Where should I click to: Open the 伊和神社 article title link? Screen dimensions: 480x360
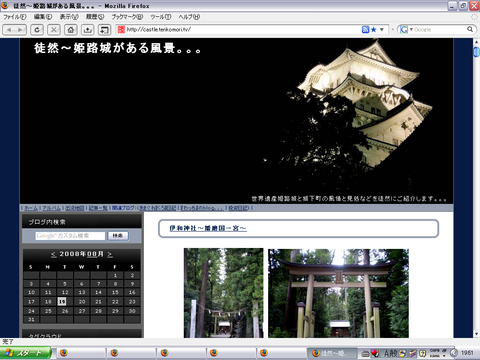coord(208,228)
